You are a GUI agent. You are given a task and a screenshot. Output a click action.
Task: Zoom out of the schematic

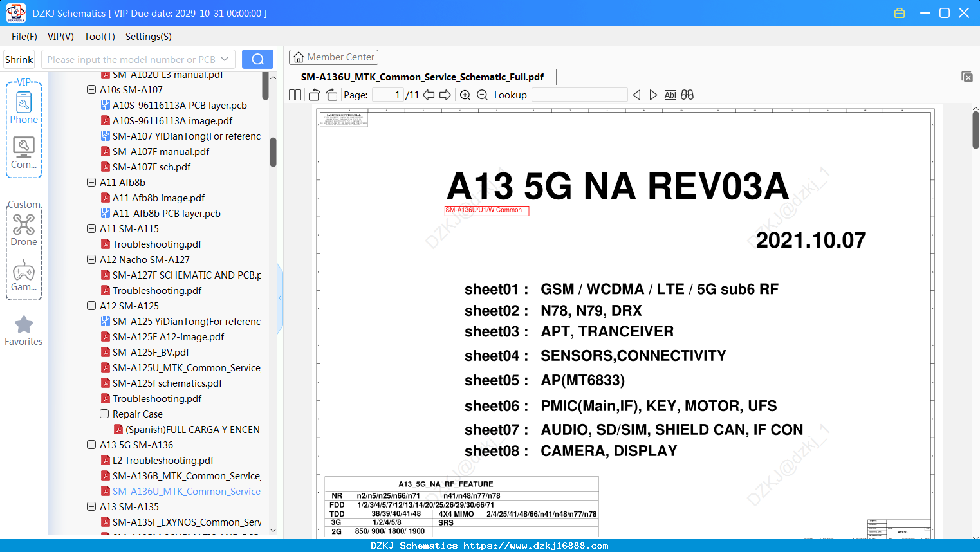482,95
